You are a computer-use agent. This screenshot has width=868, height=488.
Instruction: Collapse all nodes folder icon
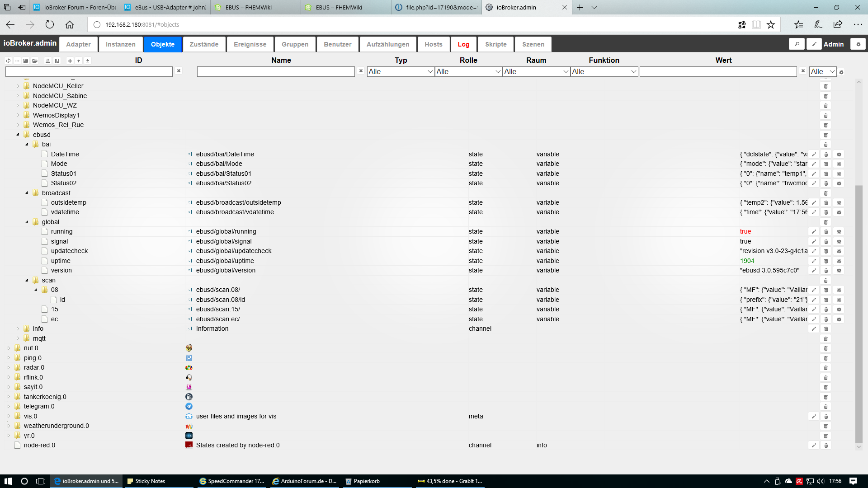coord(26,61)
